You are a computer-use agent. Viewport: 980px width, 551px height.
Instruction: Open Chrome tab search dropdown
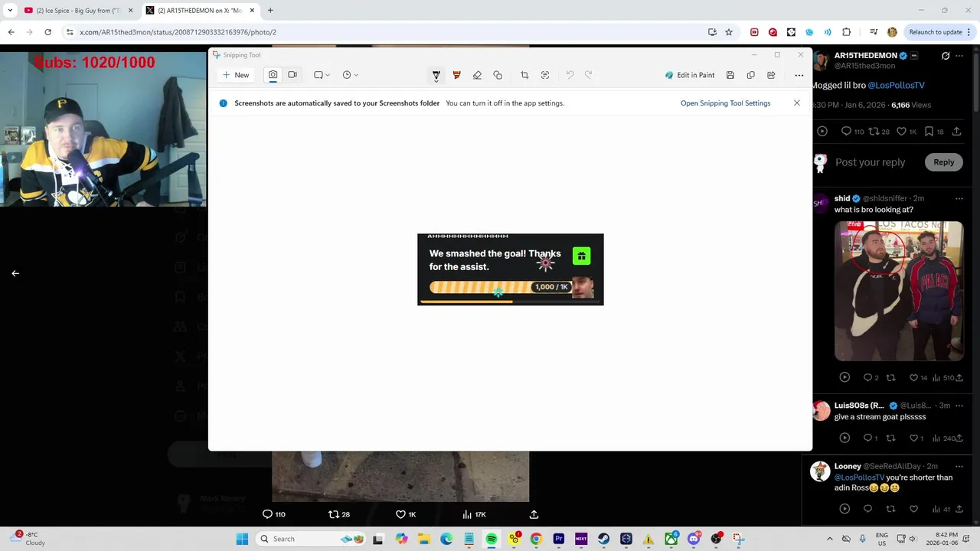[10, 11]
